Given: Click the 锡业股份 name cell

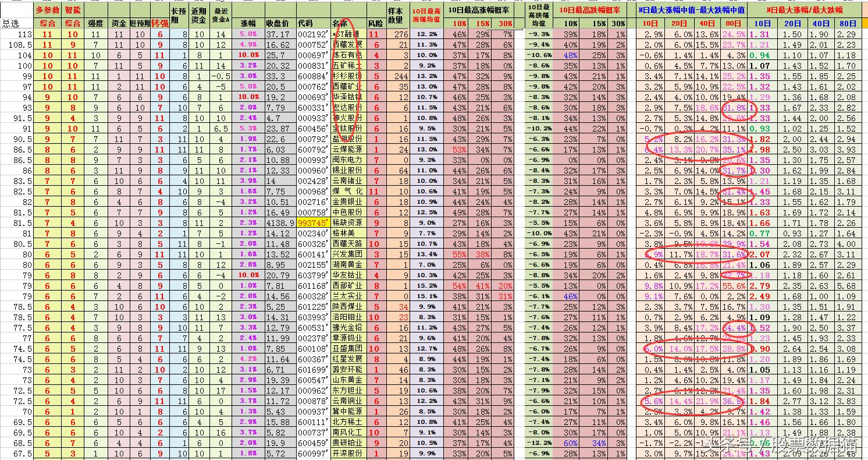Looking at the screenshot, I should 348,171.
